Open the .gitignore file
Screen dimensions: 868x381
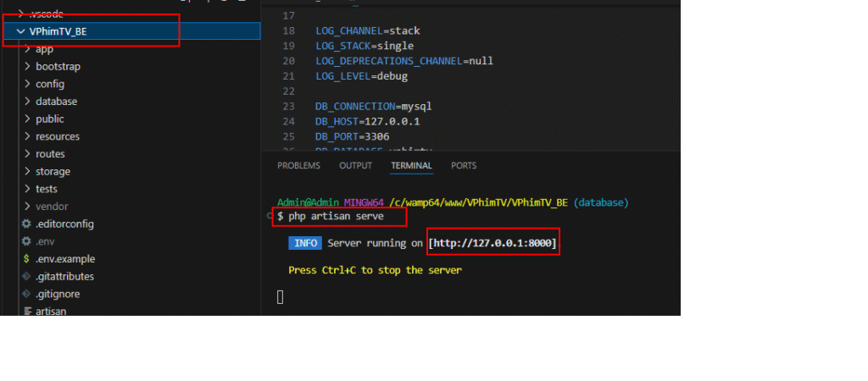(x=58, y=294)
